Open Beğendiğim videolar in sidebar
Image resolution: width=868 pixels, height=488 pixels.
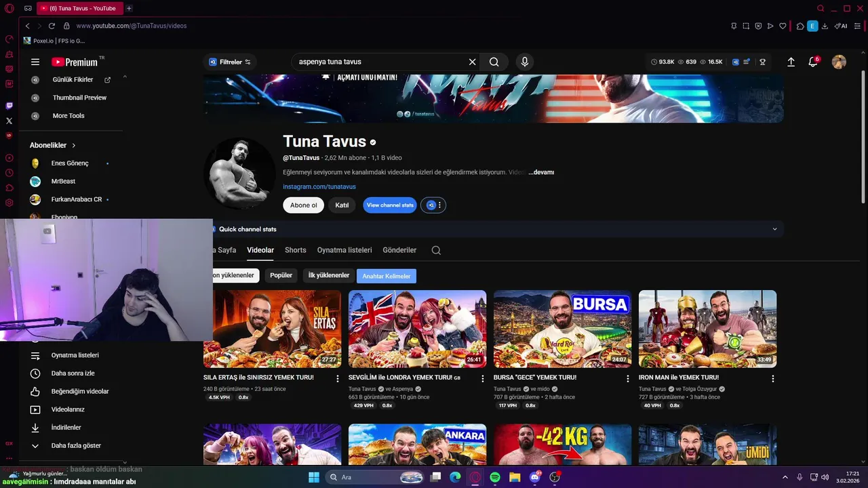tap(80, 391)
